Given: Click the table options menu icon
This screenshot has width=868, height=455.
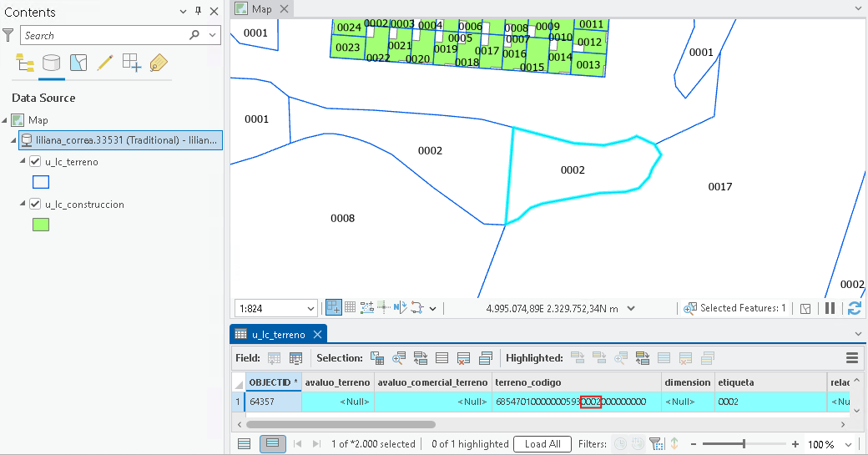Looking at the screenshot, I should tap(852, 358).
